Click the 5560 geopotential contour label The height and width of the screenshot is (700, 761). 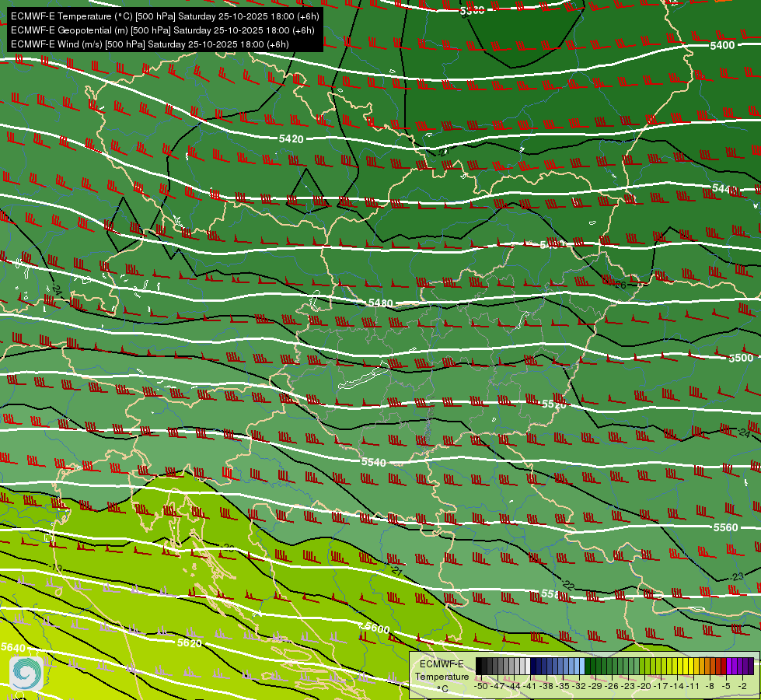725,527
